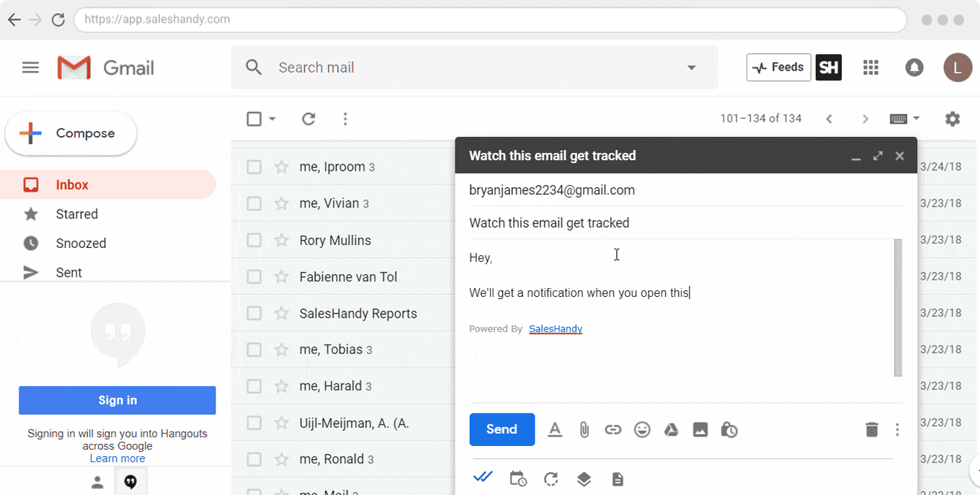
Task: Open the Google apps grid
Action: coord(870,68)
